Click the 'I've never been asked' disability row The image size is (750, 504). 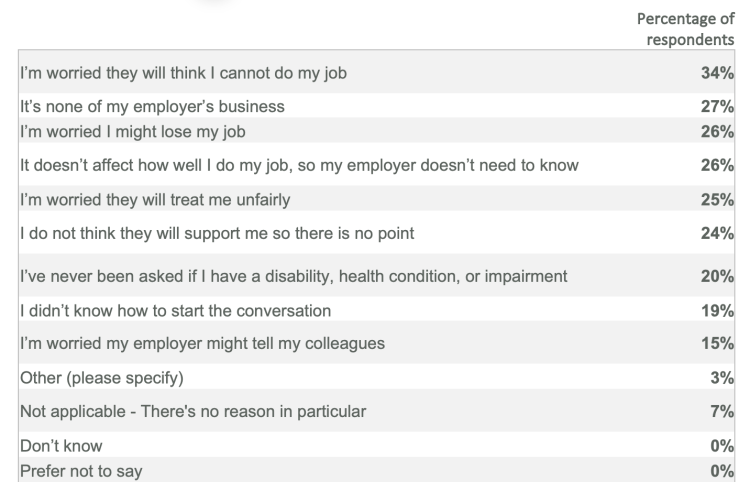point(376,275)
